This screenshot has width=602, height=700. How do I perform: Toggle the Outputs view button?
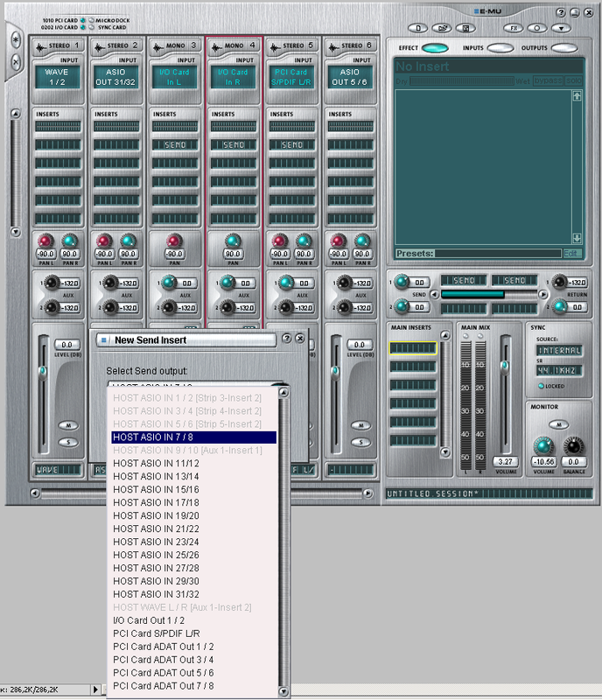(564, 48)
